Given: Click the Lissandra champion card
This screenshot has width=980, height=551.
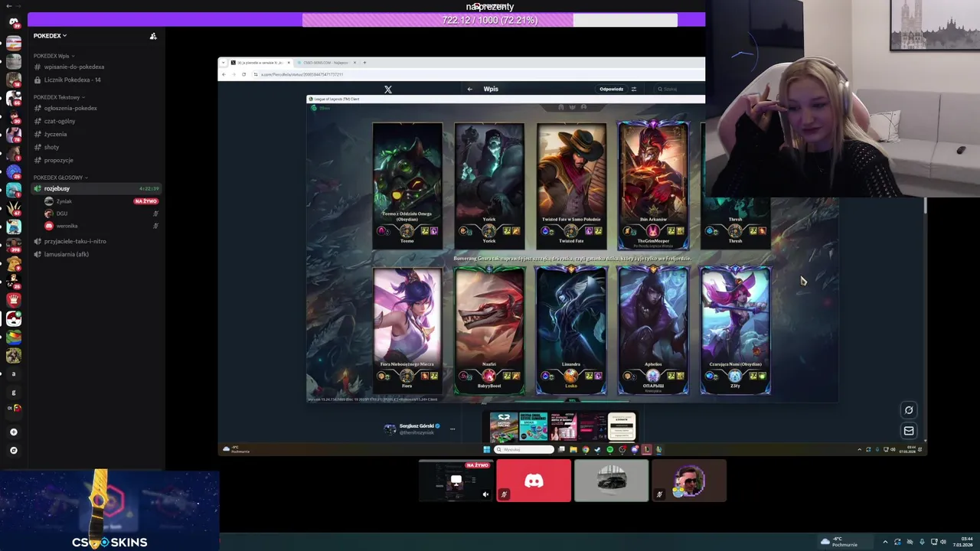Looking at the screenshot, I should (571, 331).
